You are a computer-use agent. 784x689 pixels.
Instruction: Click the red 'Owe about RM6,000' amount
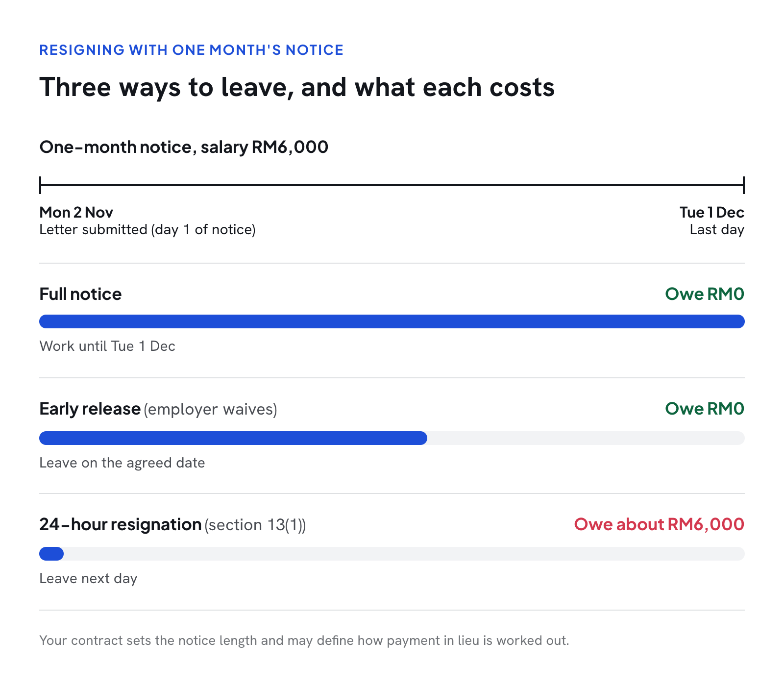point(659,524)
